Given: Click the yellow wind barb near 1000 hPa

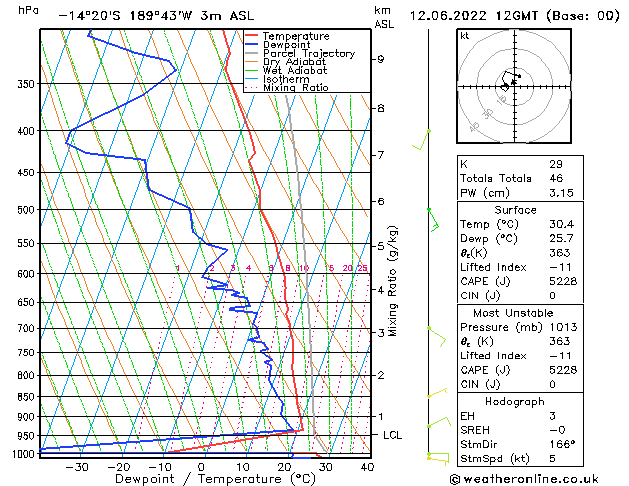Looking at the screenshot, I should tap(438, 457).
